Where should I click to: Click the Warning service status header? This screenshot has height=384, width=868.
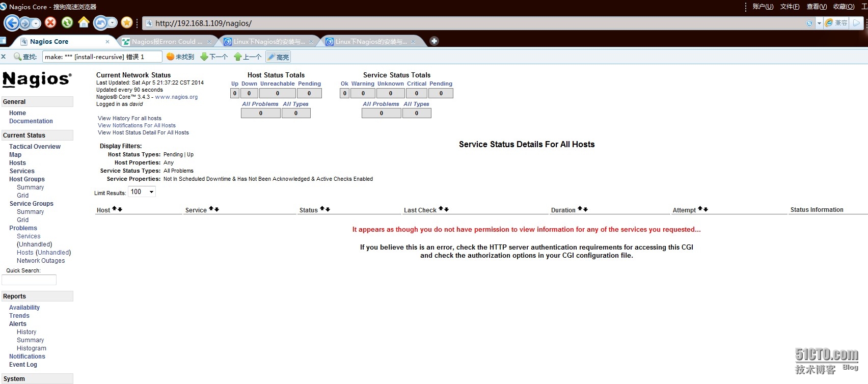click(363, 84)
